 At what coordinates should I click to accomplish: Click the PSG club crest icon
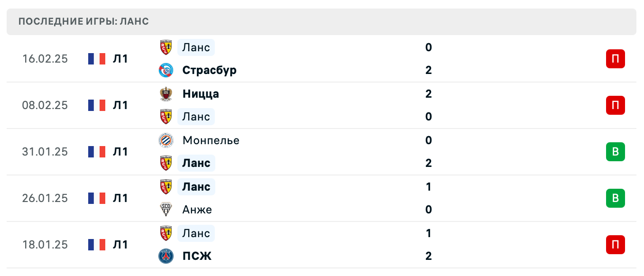click(x=166, y=256)
